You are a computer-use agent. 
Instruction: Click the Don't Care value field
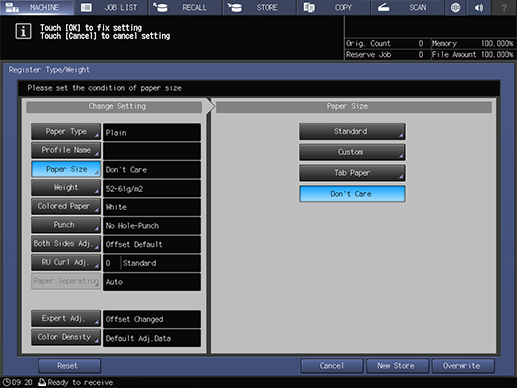point(152,170)
